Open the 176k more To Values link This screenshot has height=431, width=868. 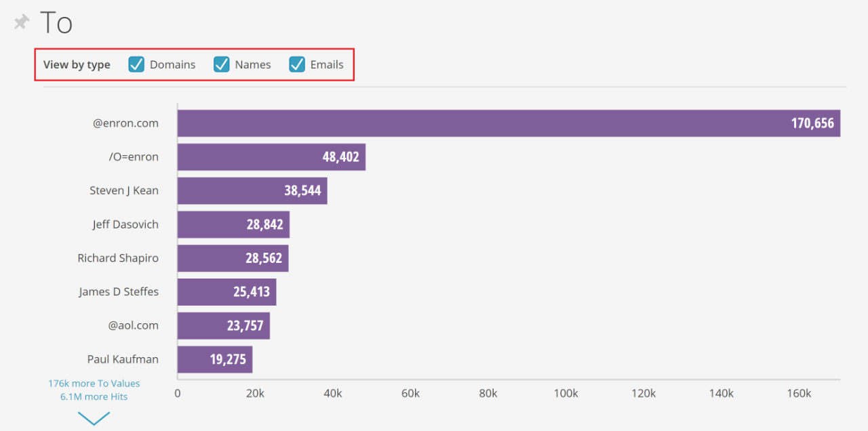[x=94, y=383]
